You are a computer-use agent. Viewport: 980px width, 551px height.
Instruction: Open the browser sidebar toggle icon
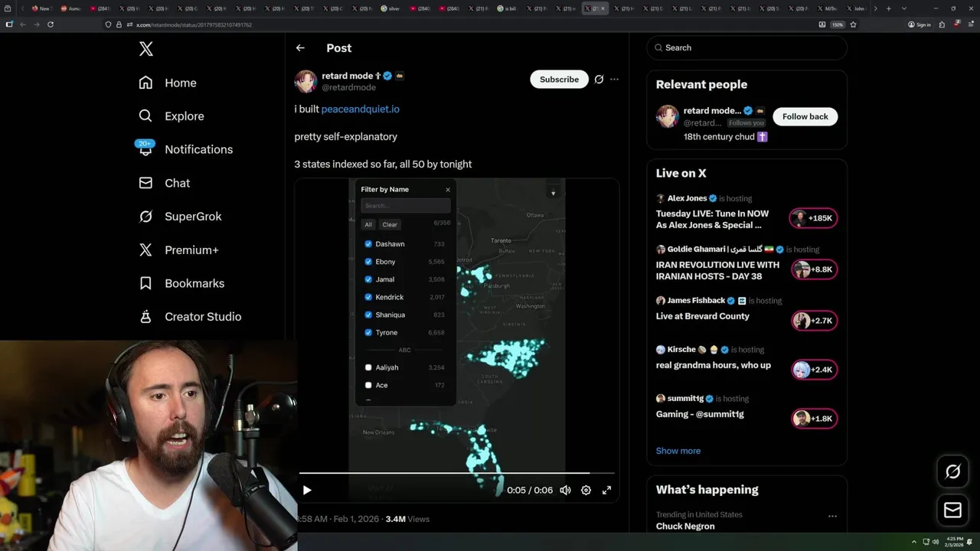(9, 24)
